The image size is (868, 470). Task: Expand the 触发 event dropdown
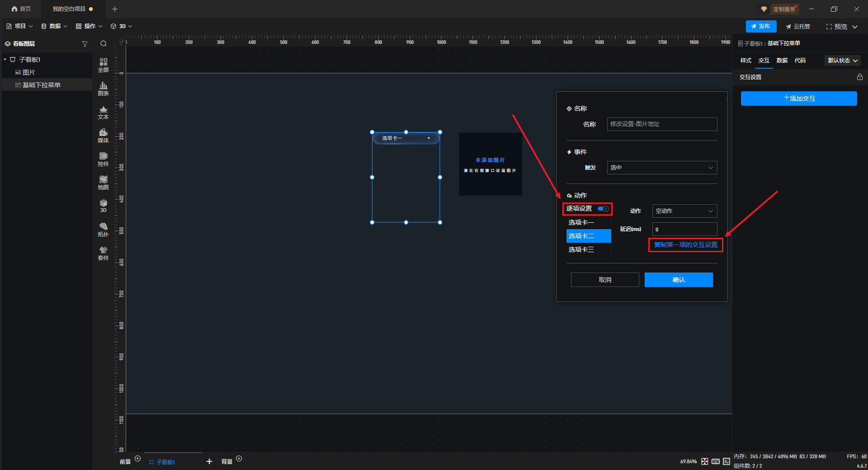pos(661,168)
